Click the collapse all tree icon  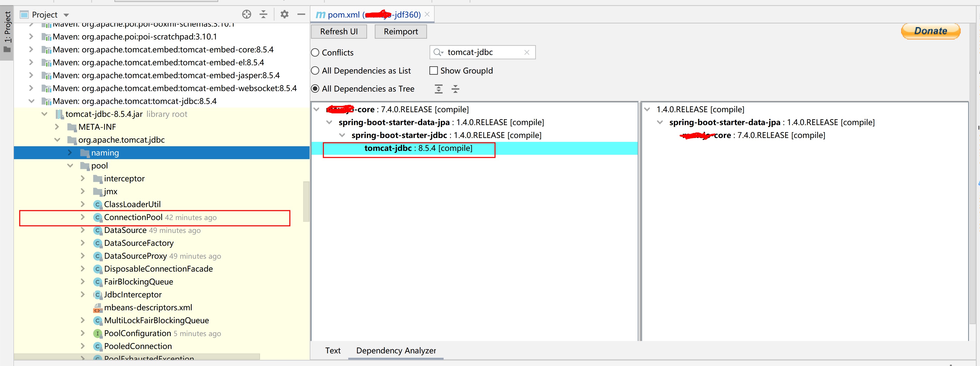pyautogui.click(x=455, y=89)
